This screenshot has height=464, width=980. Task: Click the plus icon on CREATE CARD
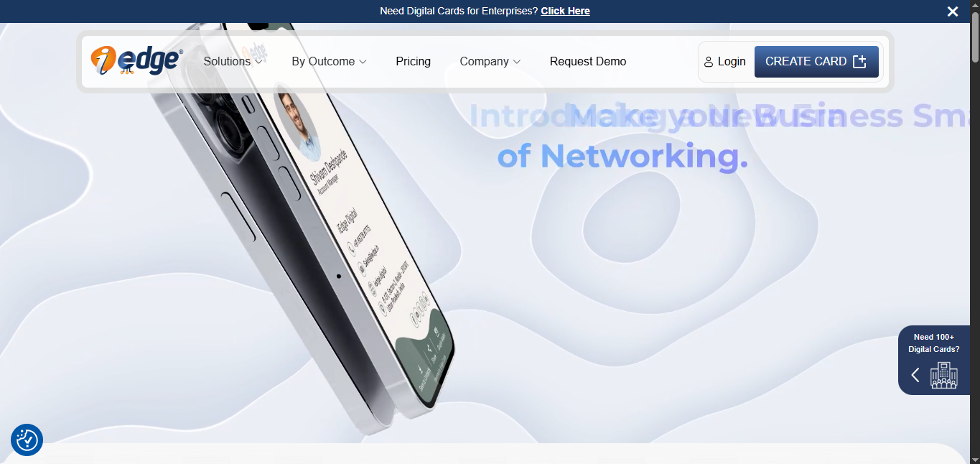[859, 62]
